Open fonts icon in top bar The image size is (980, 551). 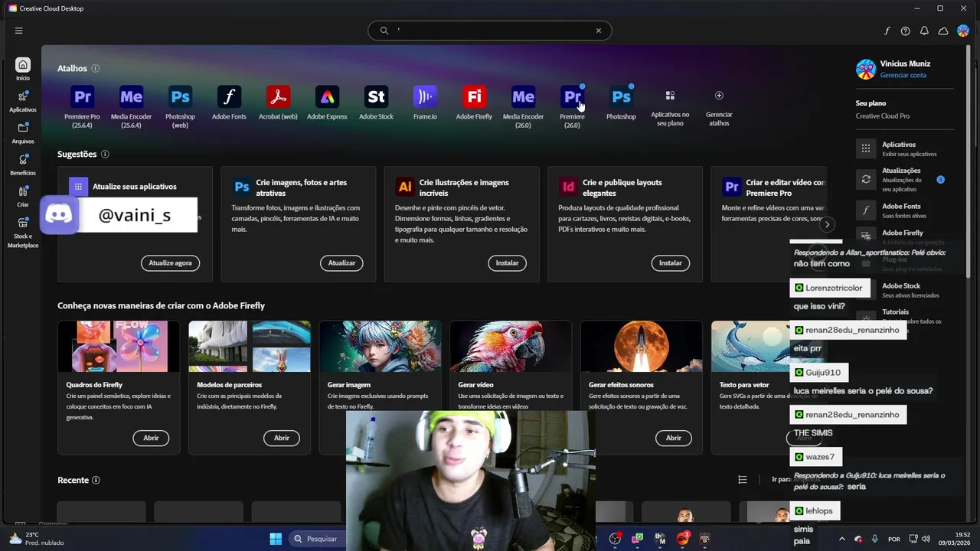click(887, 31)
